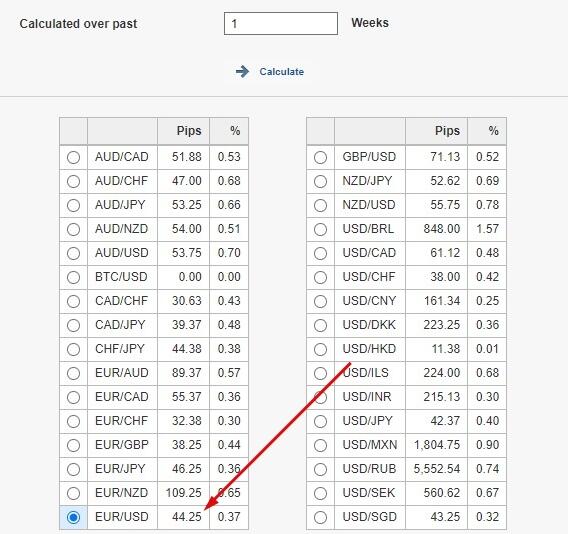Select the USD/SGD radio button
This screenshot has height=534, width=568.
pos(320,517)
